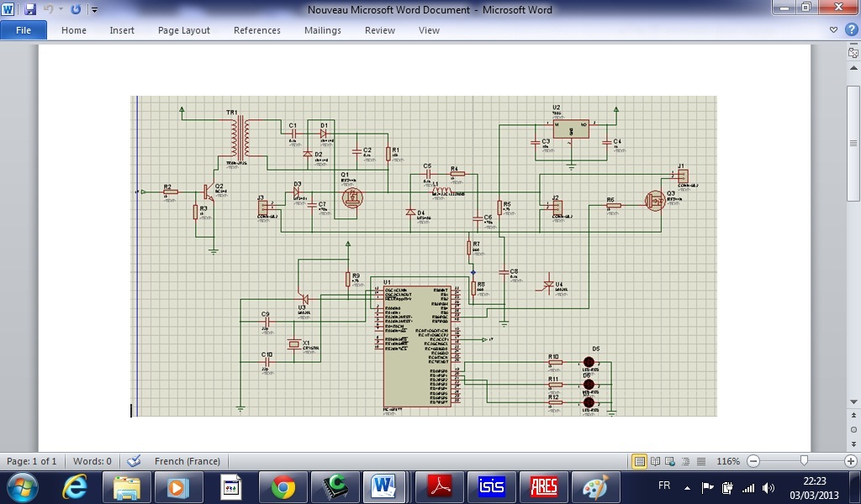Click the File button
This screenshot has width=861, height=504.
(24, 30)
